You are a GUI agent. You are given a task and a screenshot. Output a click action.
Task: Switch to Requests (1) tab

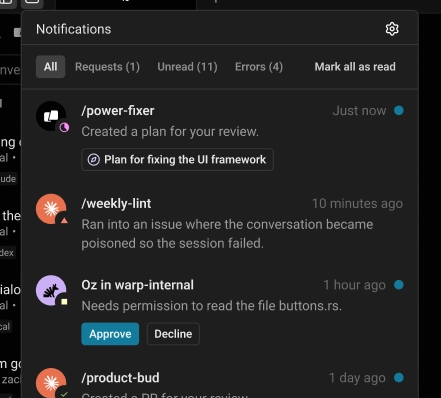pyautogui.click(x=107, y=67)
